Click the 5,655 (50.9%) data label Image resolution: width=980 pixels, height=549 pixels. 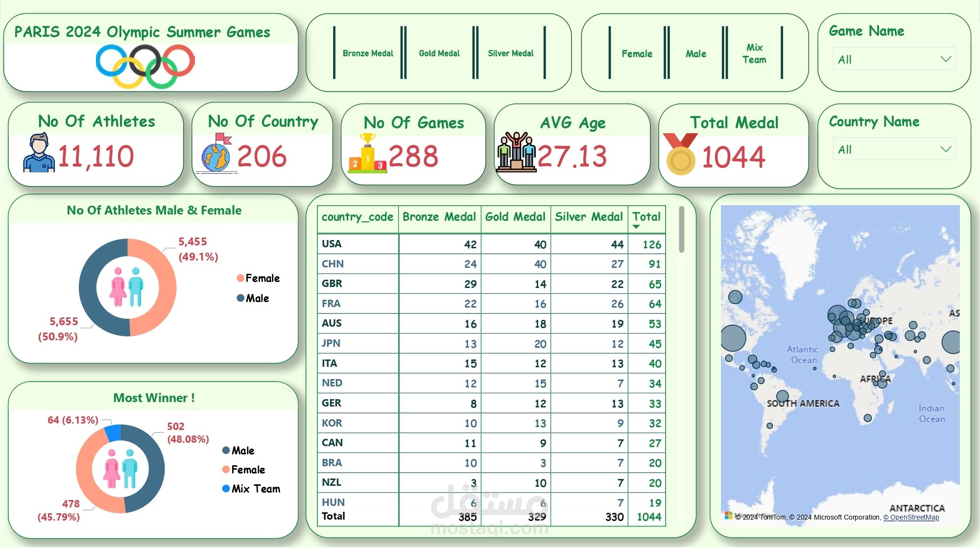tap(58, 329)
